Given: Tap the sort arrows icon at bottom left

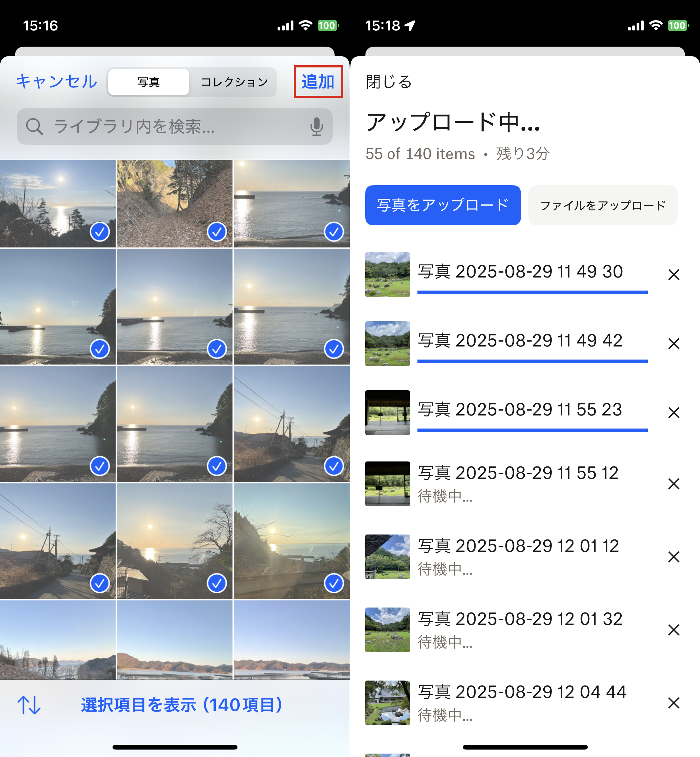Looking at the screenshot, I should [29, 705].
